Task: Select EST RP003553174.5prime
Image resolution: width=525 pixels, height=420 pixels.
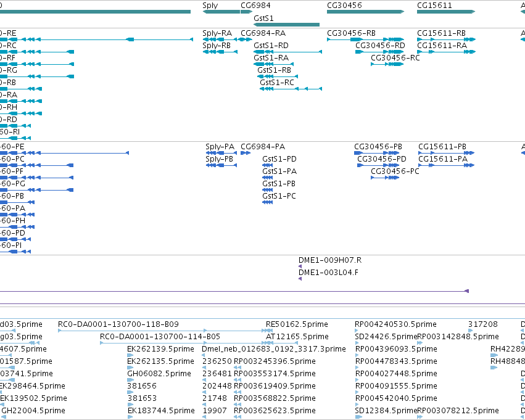Action: [x=275, y=374]
